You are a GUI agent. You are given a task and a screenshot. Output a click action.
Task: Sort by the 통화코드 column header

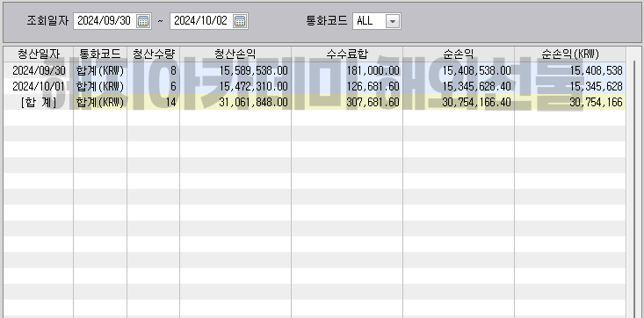click(100, 54)
